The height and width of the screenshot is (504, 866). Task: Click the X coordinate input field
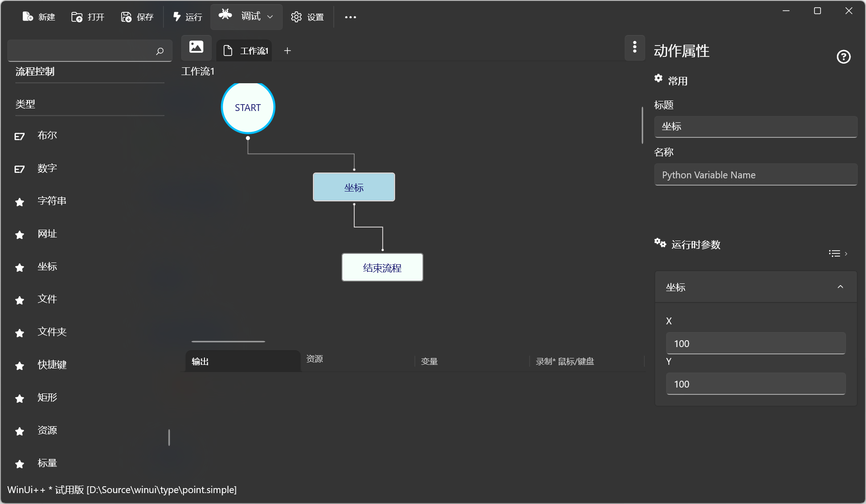755,343
